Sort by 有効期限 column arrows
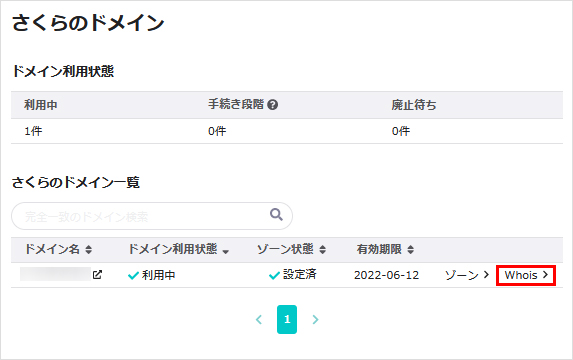The height and width of the screenshot is (360, 573). tap(410, 250)
